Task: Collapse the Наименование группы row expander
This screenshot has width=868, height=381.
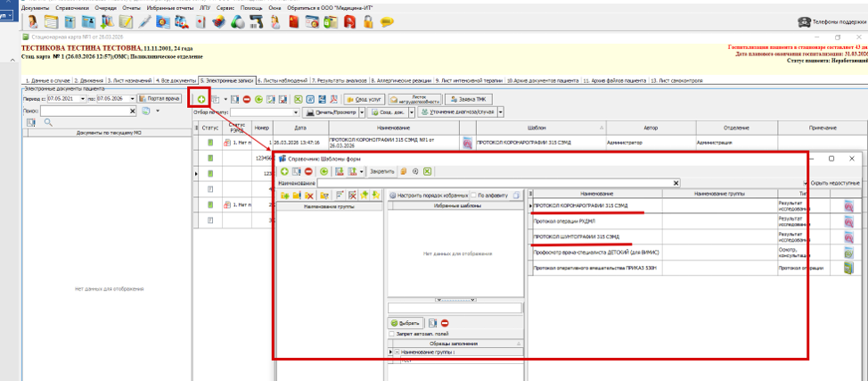Action: [x=397, y=352]
